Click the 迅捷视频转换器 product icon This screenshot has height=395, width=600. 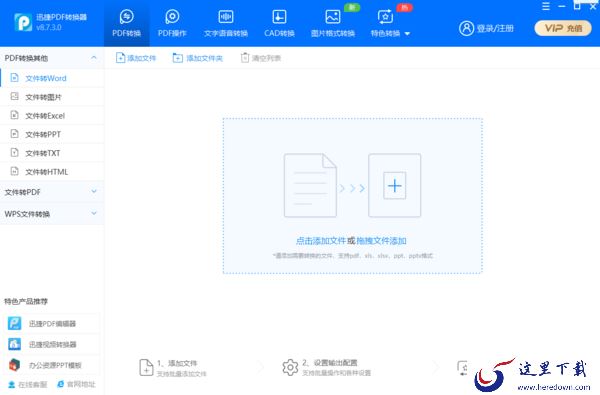point(15,344)
